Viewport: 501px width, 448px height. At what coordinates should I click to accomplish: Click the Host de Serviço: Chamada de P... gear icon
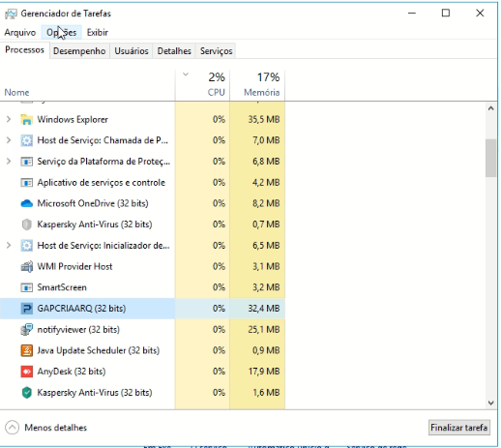(26, 140)
